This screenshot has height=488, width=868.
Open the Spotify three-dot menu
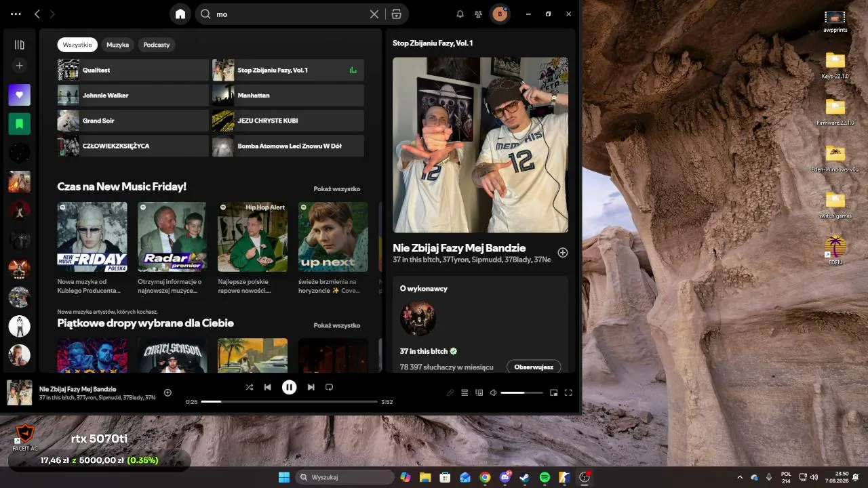tap(16, 14)
